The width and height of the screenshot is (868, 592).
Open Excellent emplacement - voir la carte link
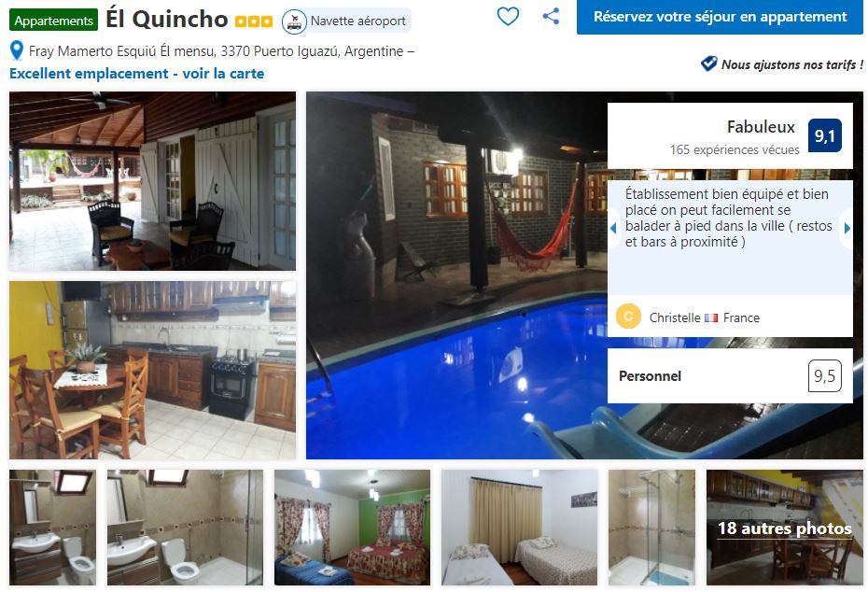coord(136,74)
